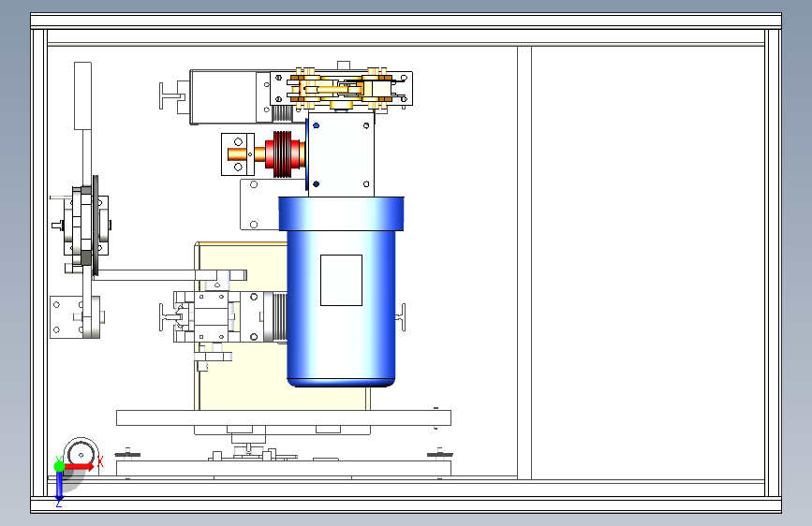Select the white gearbox above the motor
This screenshot has width=812, height=526.
[341, 154]
